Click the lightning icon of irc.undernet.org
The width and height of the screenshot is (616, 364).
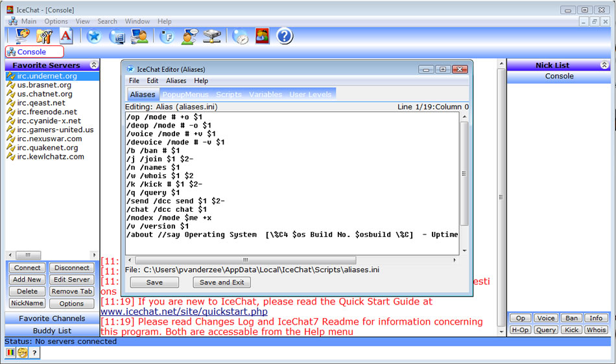click(11, 76)
